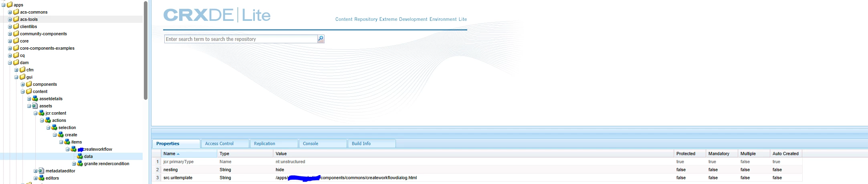This screenshot has width=868, height=184.
Task: Click the jcr:content node icon
Action: point(42,113)
